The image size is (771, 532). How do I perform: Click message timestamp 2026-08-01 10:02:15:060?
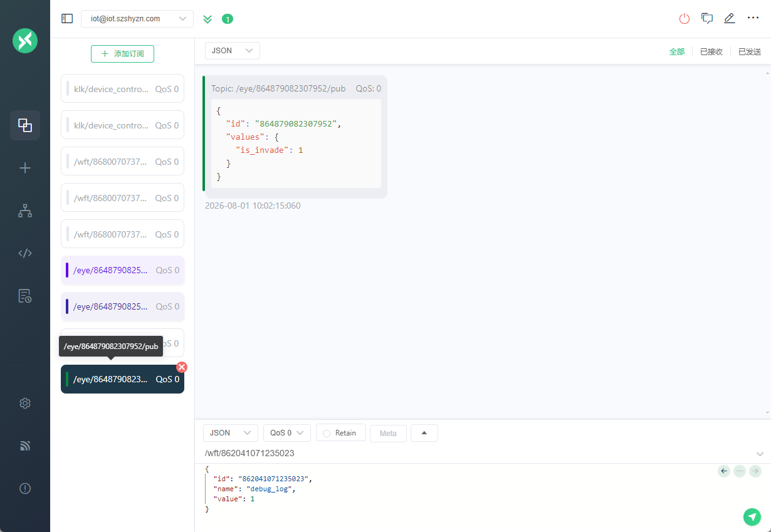click(253, 206)
